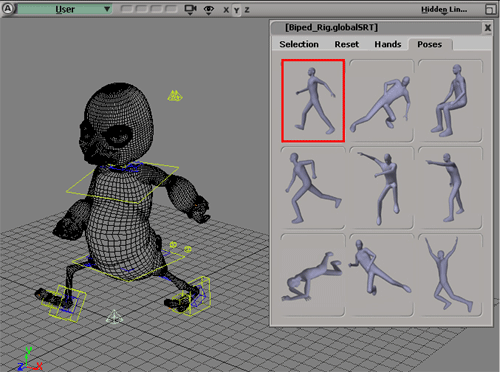Toggle the Z axis view button
The height and width of the screenshot is (372, 500).
tap(247, 10)
